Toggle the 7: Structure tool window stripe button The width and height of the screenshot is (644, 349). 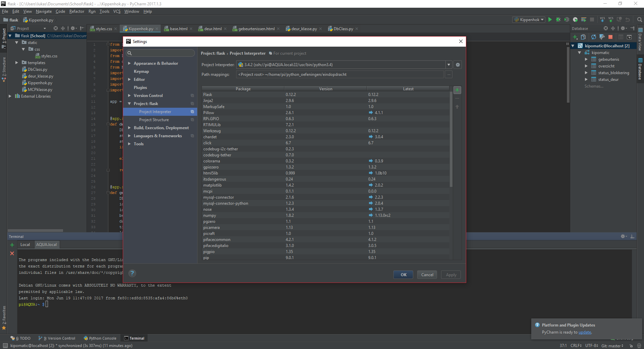click(x=4, y=69)
